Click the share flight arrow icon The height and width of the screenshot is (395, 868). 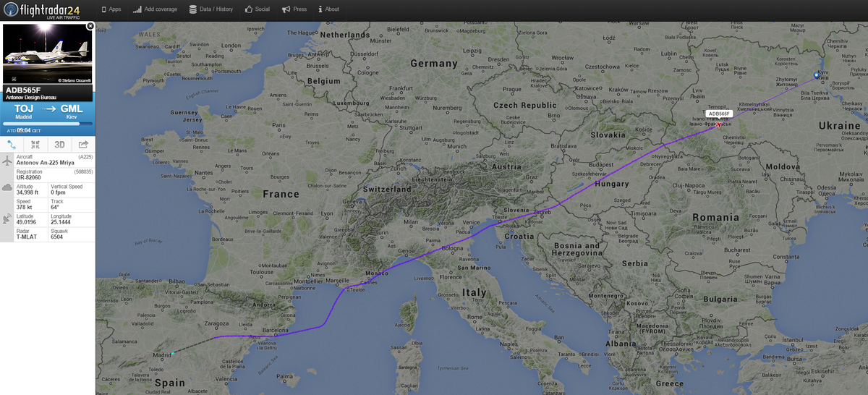coord(83,144)
